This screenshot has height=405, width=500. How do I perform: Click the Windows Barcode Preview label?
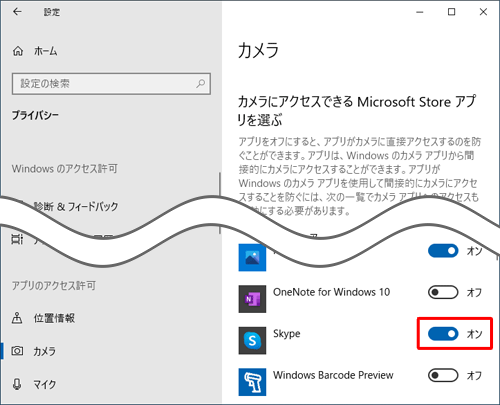pos(333,375)
